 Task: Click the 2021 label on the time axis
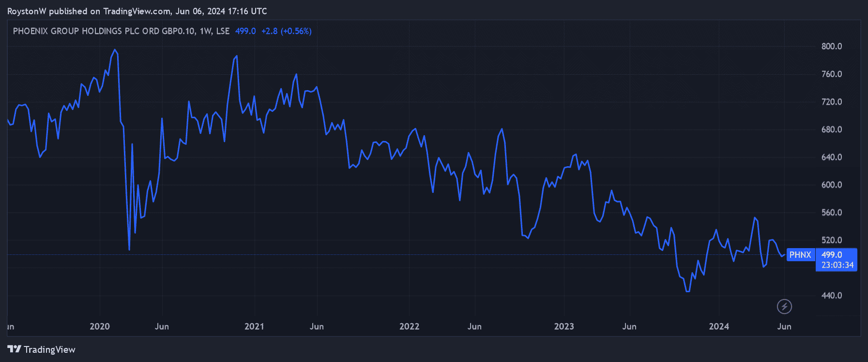[x=254, y=327]
